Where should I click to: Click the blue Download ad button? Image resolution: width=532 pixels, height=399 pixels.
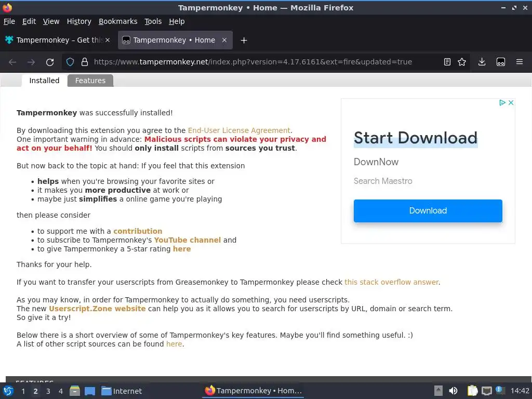pyautogui.click(x=428, y=211)
